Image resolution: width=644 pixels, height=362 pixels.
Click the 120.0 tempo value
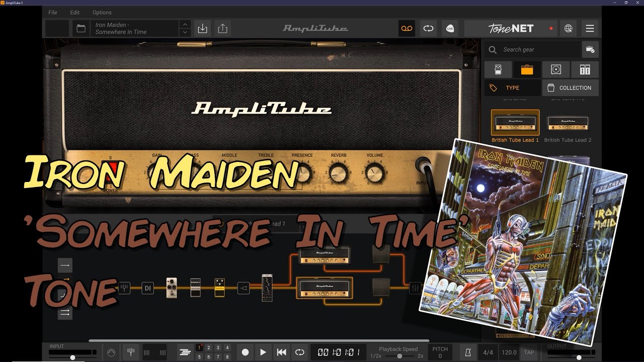point(509,352)
